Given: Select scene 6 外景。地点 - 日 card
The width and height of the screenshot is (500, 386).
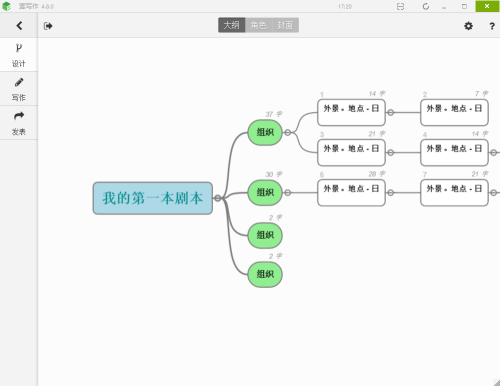Looking at the screenshot, I should (351, 192).
